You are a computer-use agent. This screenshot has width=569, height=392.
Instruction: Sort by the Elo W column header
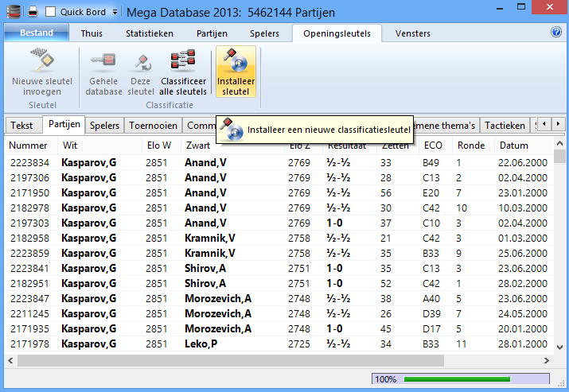pos(158,146)
